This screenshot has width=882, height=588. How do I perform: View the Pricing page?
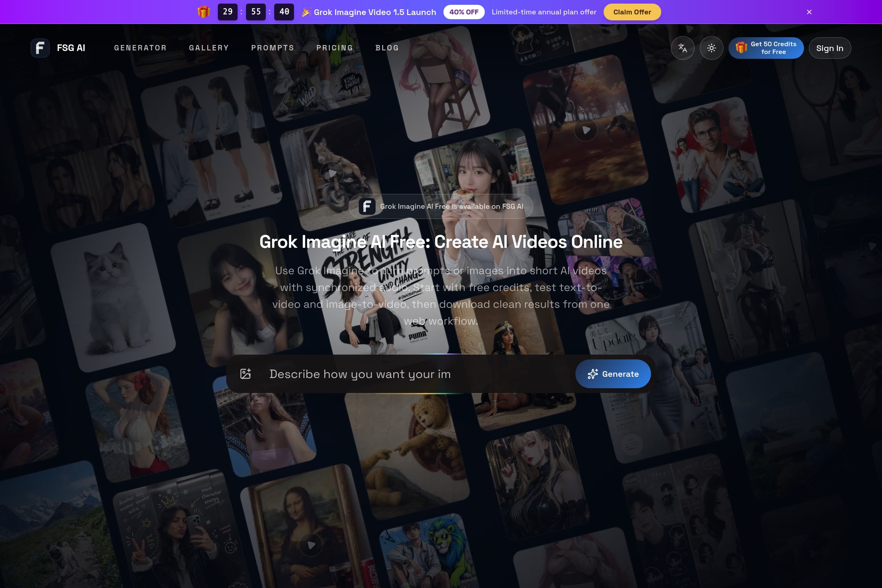coord(334,48)
